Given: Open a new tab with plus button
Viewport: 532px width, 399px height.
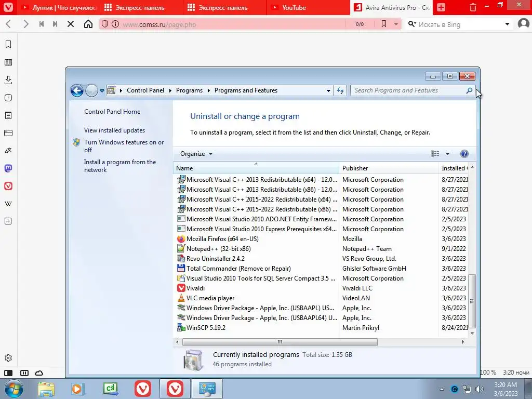Looking at the screenshot, I should 441,7.
